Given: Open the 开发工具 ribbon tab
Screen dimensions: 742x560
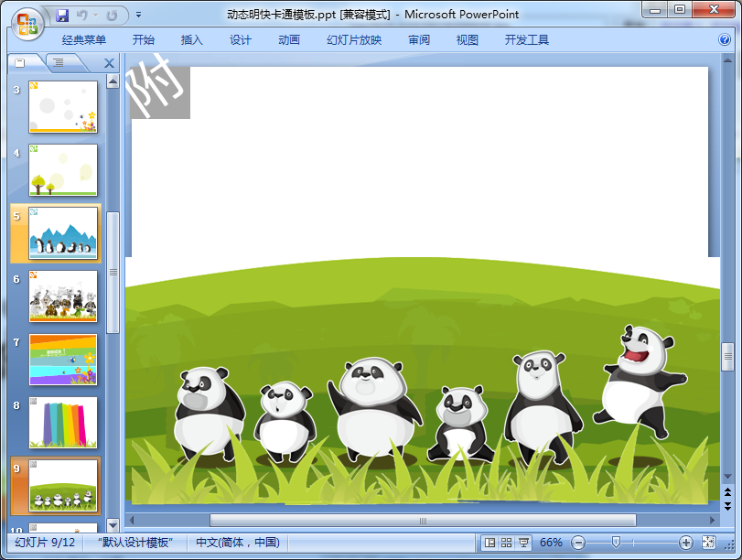Looking at the screenshot, I should tap(527, 40).
